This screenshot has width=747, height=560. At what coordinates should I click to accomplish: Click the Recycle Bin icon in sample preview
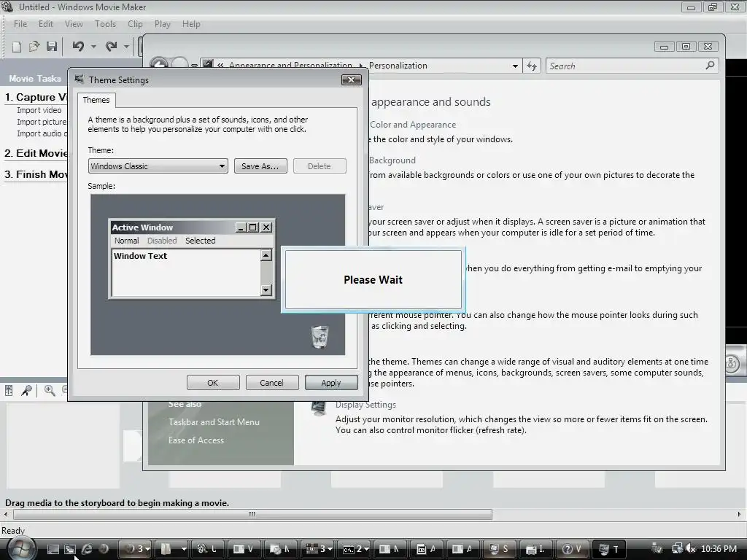[320, 337]
